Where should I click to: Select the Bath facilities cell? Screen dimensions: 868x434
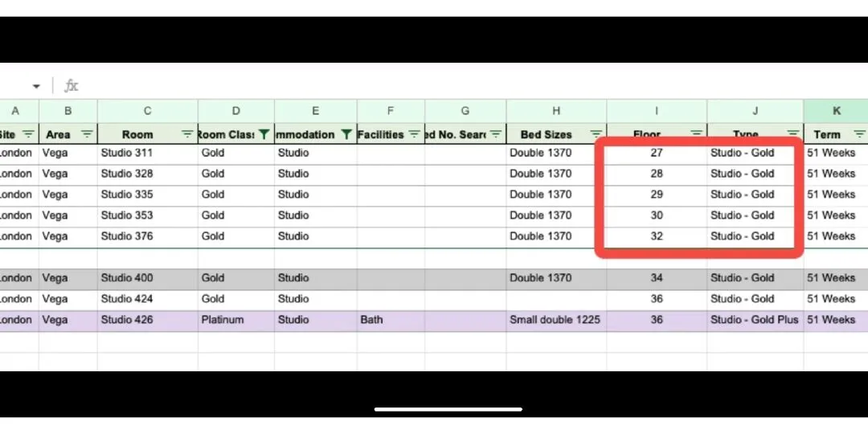(x=391, y=320)
